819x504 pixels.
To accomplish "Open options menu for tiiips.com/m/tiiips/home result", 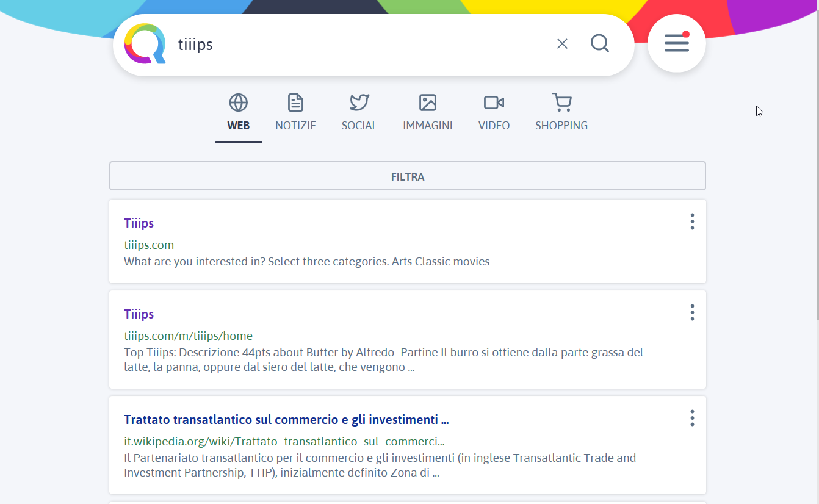I will 691,312.
